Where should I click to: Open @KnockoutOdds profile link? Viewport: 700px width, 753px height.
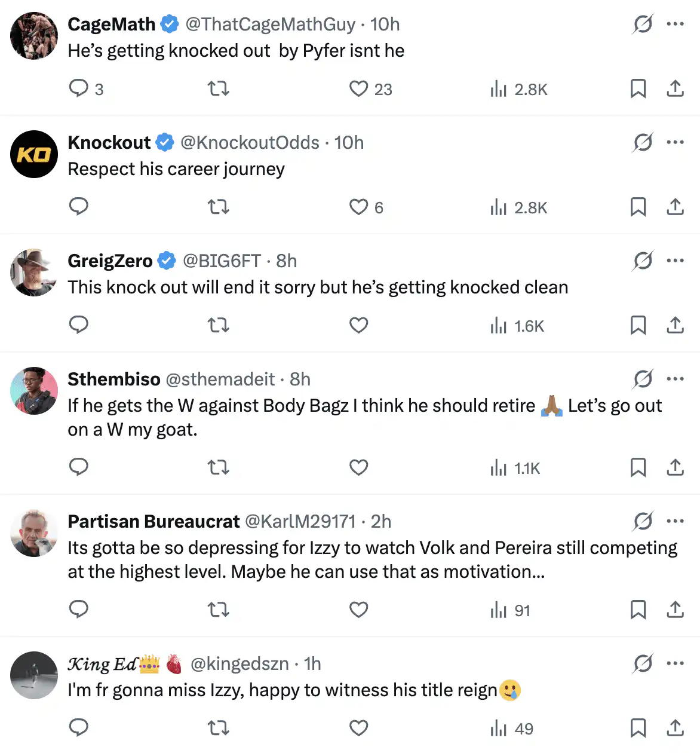pyautogui.click(x=250, y=142)
